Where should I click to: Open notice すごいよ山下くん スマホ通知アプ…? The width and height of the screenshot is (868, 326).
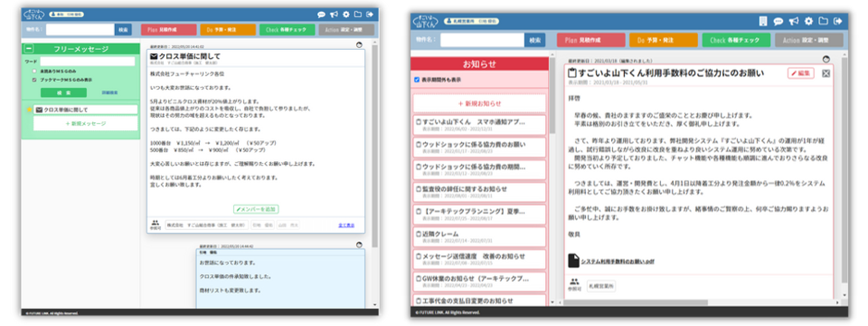(x=480, y=125)
